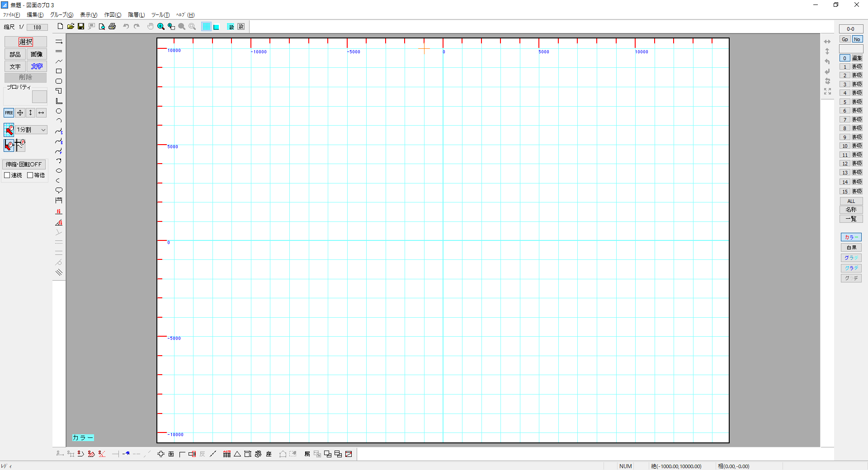Click the AUTO grid icon in bottom toolbar
Image resolution: width=868 pixels, height=470 pixels.
coord(227,454)
